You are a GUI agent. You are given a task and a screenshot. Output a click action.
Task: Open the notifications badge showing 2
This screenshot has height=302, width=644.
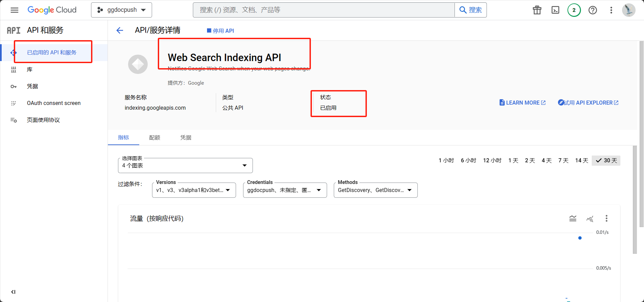click(x=574, y=10)
